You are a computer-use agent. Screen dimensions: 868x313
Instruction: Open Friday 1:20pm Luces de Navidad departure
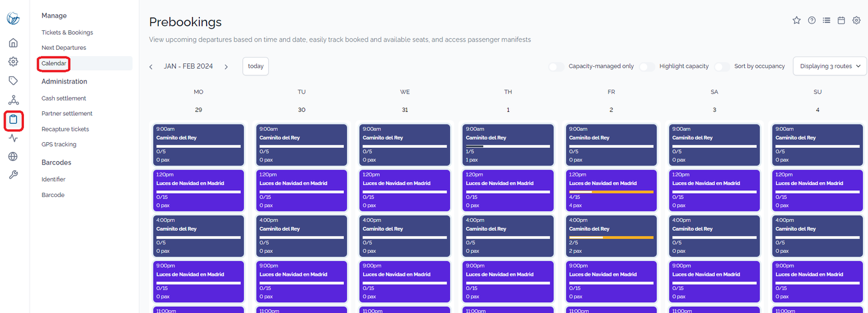pyautogui.click(x=611, y=190)
